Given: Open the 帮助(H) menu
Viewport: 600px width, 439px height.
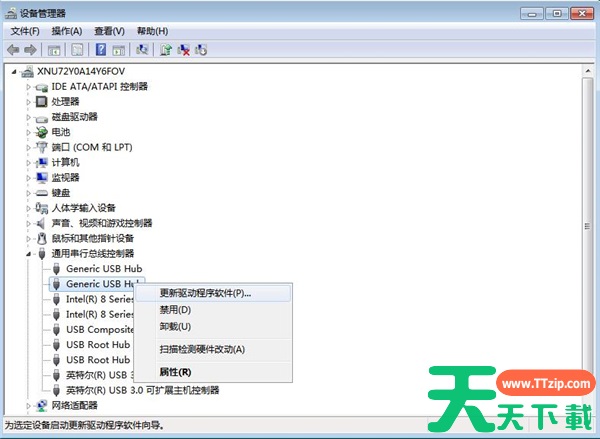Looking at the screenshot, I should click(152, 31).
